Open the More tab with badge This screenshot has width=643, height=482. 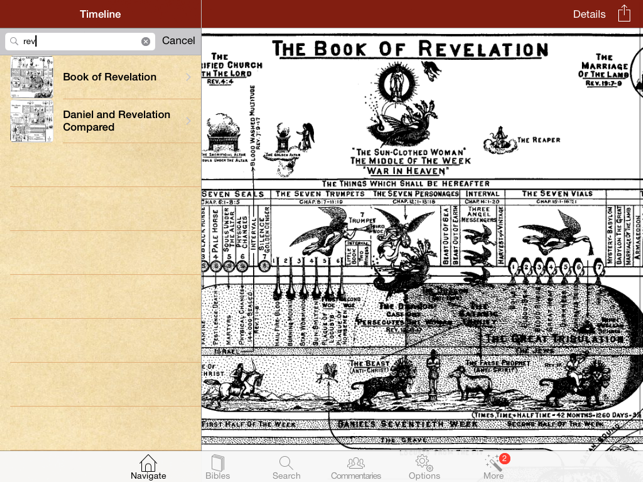click(x=494, y=466)
